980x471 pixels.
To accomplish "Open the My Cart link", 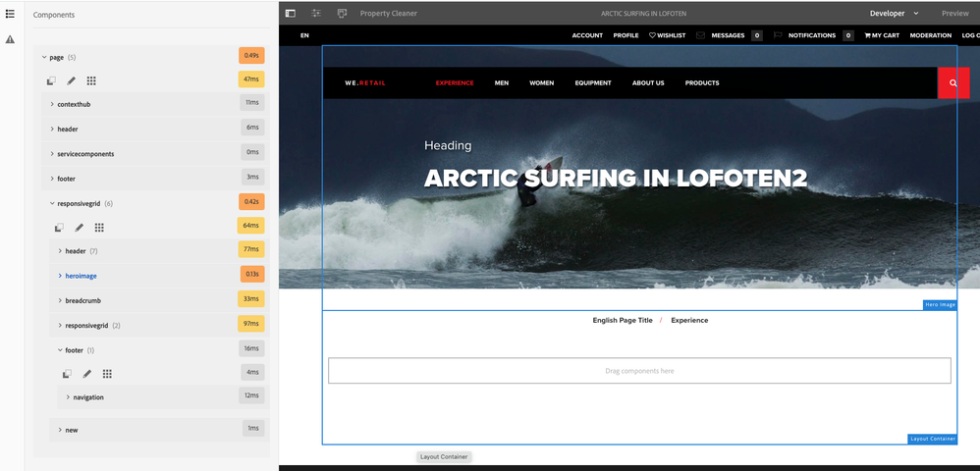I will (x=881, y=35).
